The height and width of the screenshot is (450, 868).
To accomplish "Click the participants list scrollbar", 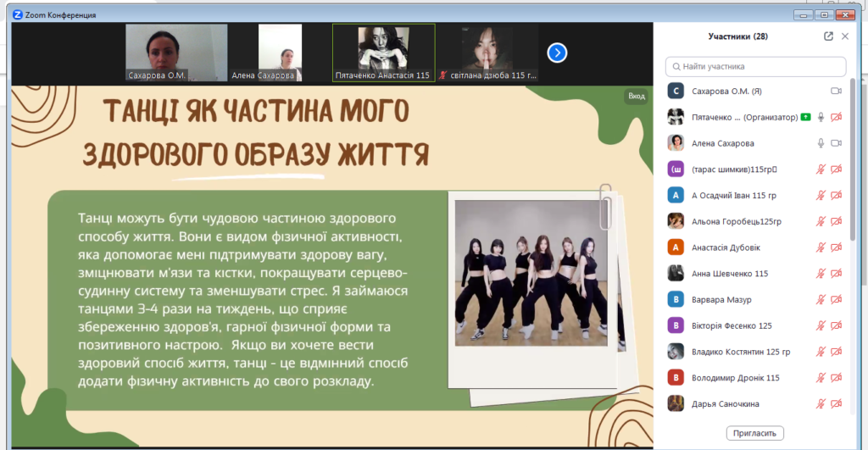I will pyautogui.click(x=853, y=159).
